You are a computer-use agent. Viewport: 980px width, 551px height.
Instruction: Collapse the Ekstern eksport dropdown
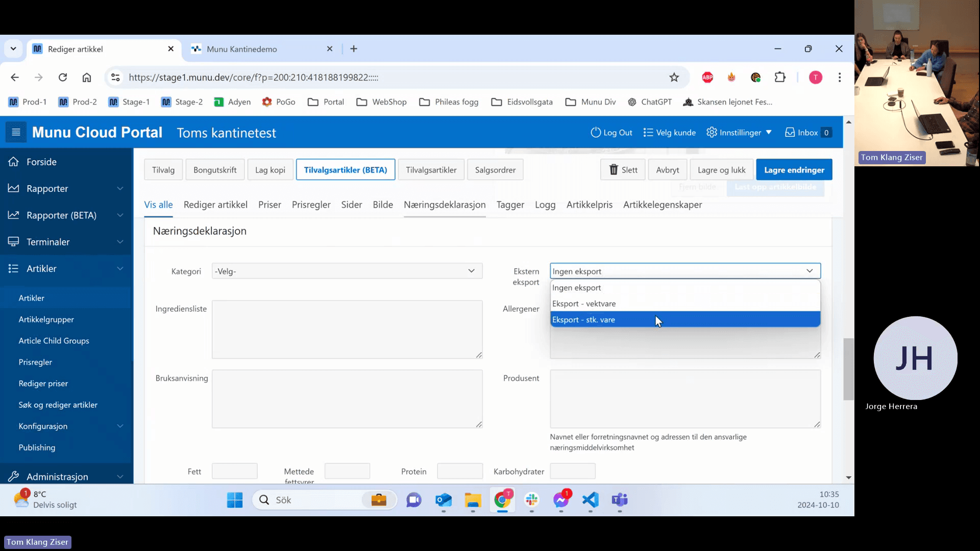685,271
